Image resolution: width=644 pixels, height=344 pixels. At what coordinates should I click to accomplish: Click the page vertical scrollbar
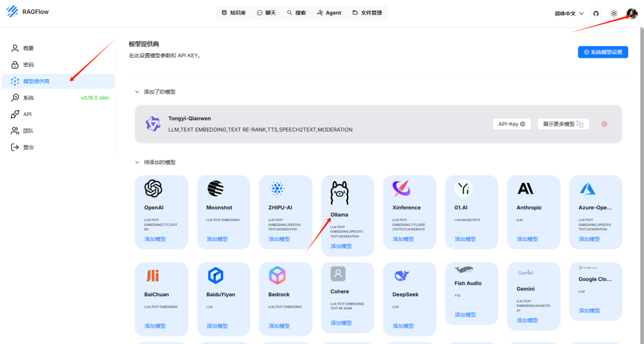click(x=642, y=185)
